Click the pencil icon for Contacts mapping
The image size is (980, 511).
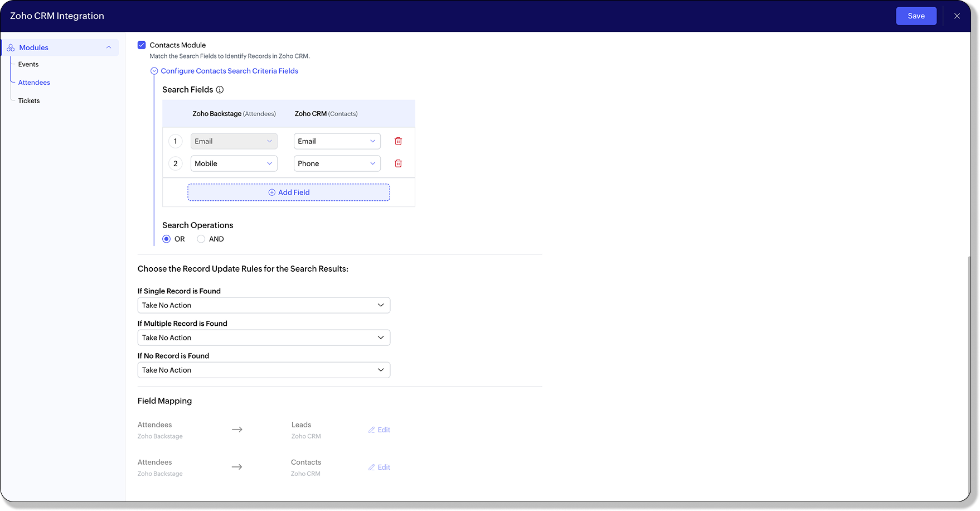[x=371, y=467]
